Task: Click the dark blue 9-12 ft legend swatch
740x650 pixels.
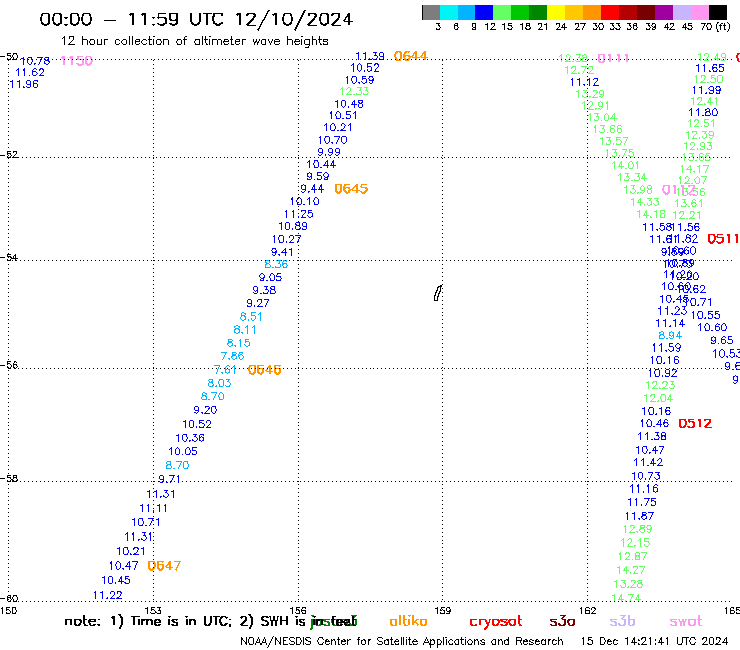Action: point(485,12)
